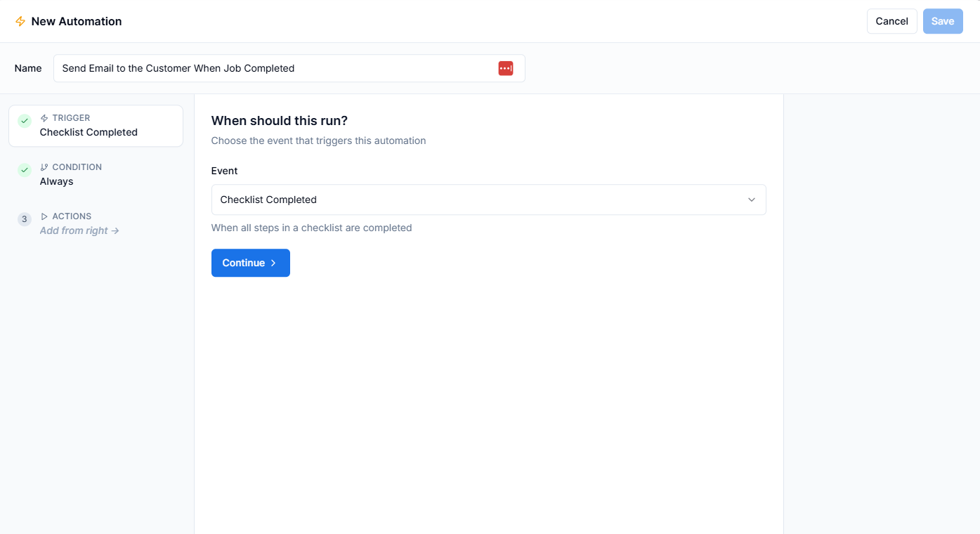Viewport: 980px width, 534px height.
Task: Save the automation
Action: 943,21
